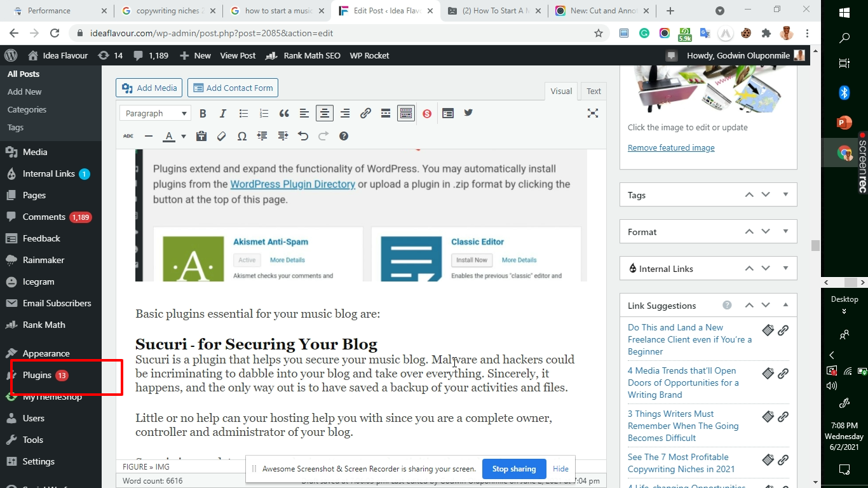Click the Add Media button
This screenshot has height=488, width=868.
click(149, 88)
